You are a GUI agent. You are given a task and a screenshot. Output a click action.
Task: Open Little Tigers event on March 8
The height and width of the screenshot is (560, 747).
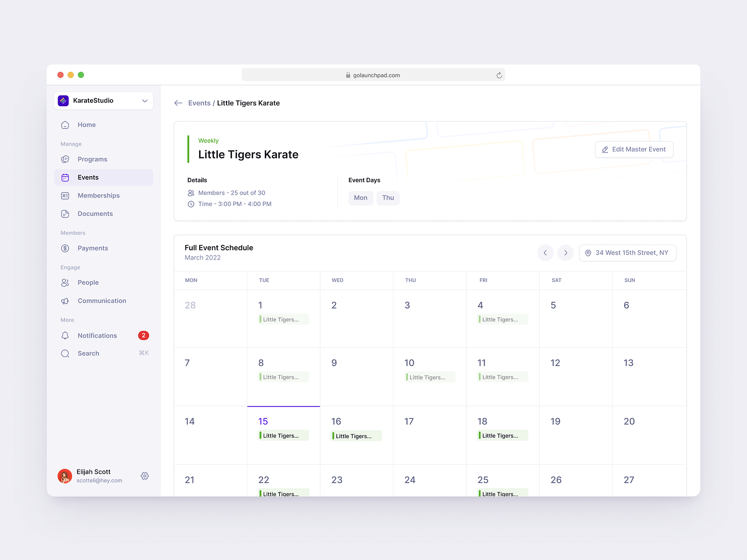[284, 377]
